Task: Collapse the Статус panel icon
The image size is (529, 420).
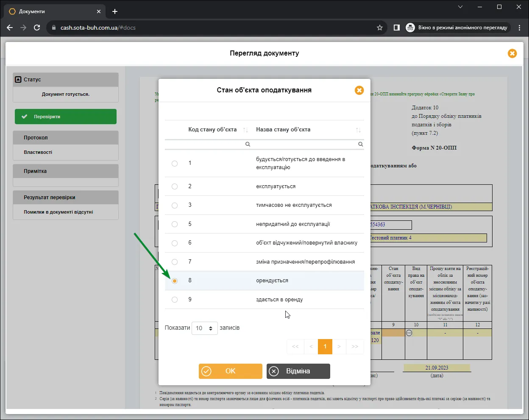Action: (x=18, y=79)
